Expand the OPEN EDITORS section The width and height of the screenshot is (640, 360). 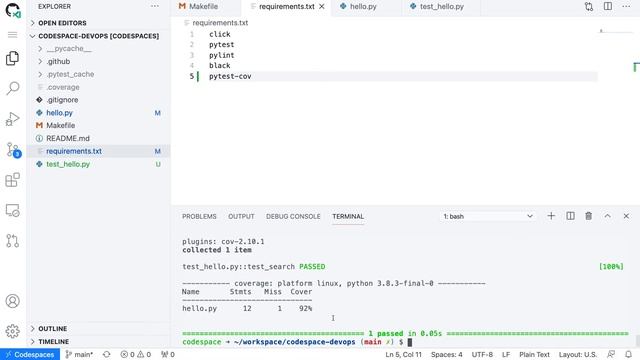(x=99, y=23)
